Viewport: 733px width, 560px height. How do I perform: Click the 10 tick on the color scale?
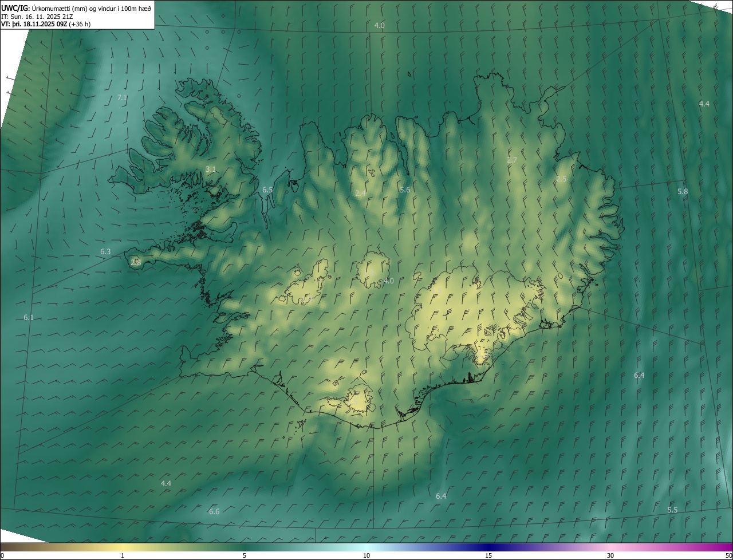point(366,555)
